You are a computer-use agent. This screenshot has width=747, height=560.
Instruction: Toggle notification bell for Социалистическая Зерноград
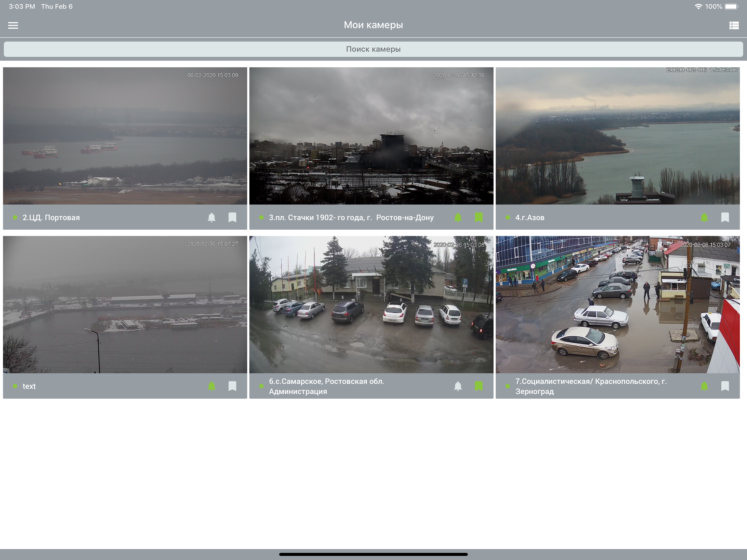point(704,386)
